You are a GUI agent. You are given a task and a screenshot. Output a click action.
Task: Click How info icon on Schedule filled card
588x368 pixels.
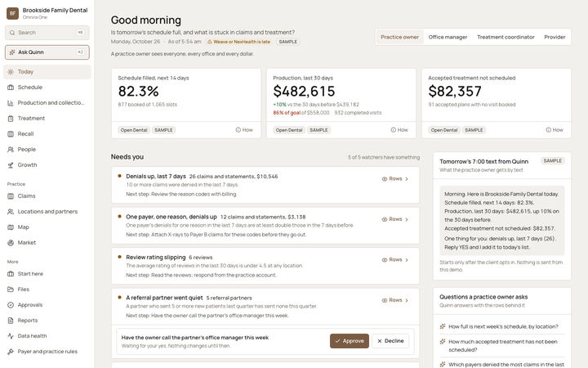point(238,130)
